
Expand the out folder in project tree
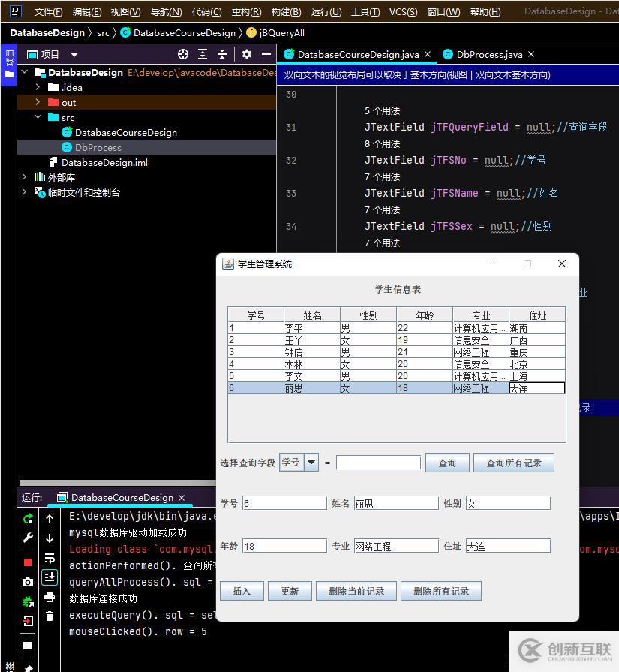[x=38, y=102]
